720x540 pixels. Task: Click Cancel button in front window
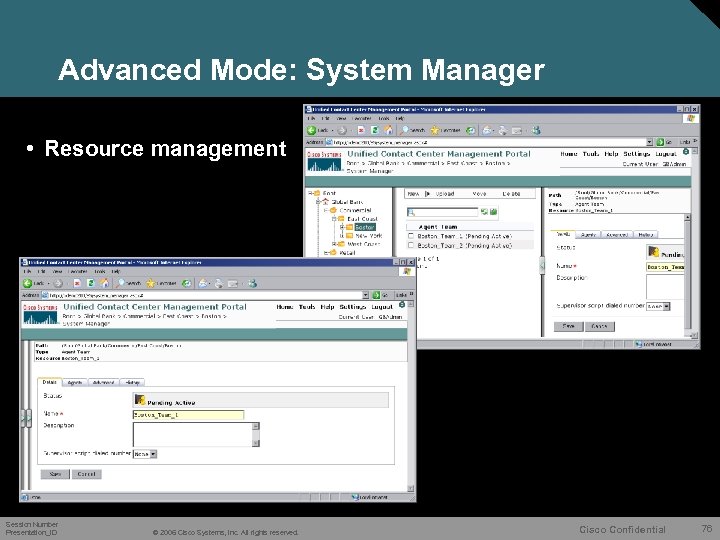pos(86,474)
